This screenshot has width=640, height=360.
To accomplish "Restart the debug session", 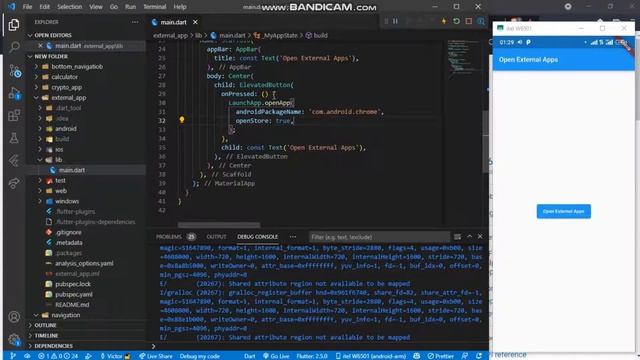I will coord(456,21).
